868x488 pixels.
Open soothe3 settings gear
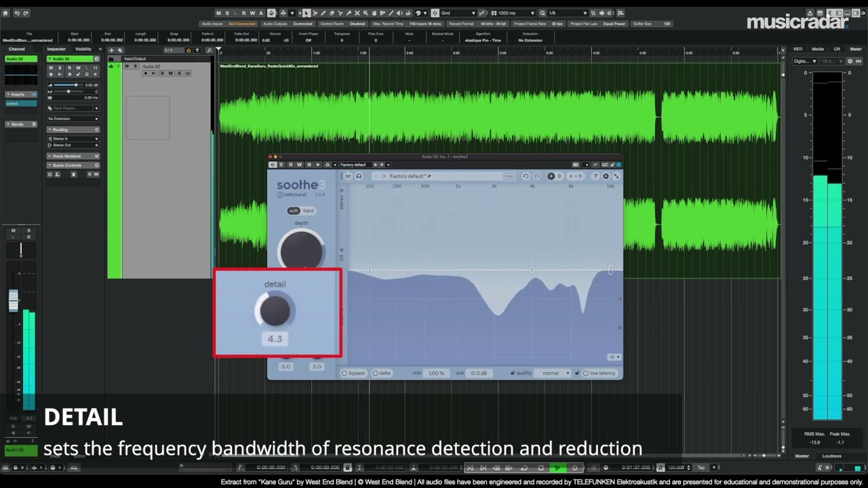pyautogui.click(x=606, y=176)
